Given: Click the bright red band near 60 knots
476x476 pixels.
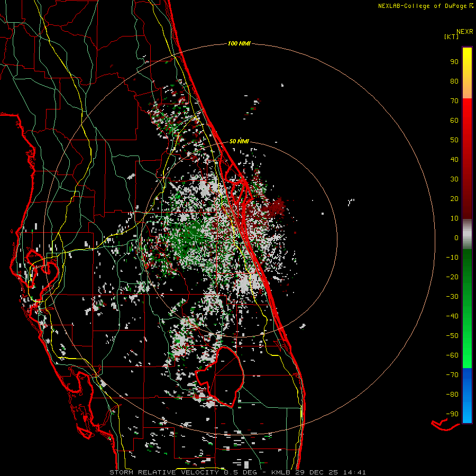Looking at the screenshot, I should tap(467, 121).
